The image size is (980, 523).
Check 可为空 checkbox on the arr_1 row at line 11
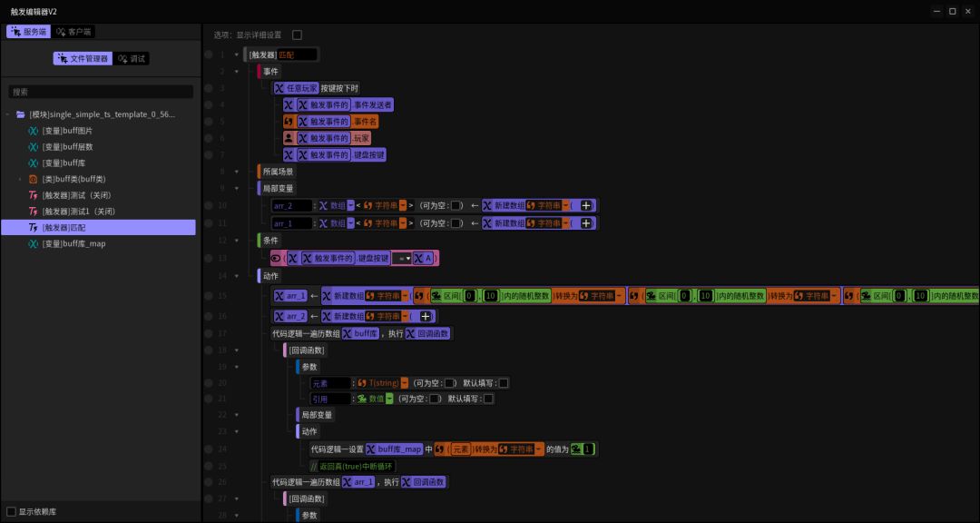click(456, 223)
